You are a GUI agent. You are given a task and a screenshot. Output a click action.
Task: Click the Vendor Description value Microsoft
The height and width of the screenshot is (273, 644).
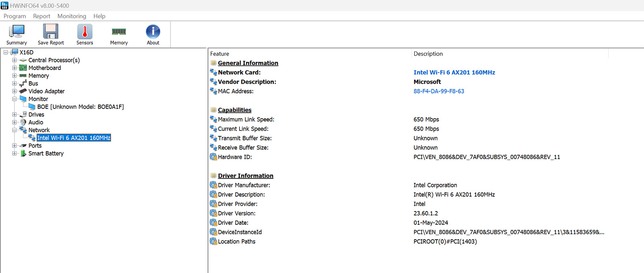tap(427, 82)
